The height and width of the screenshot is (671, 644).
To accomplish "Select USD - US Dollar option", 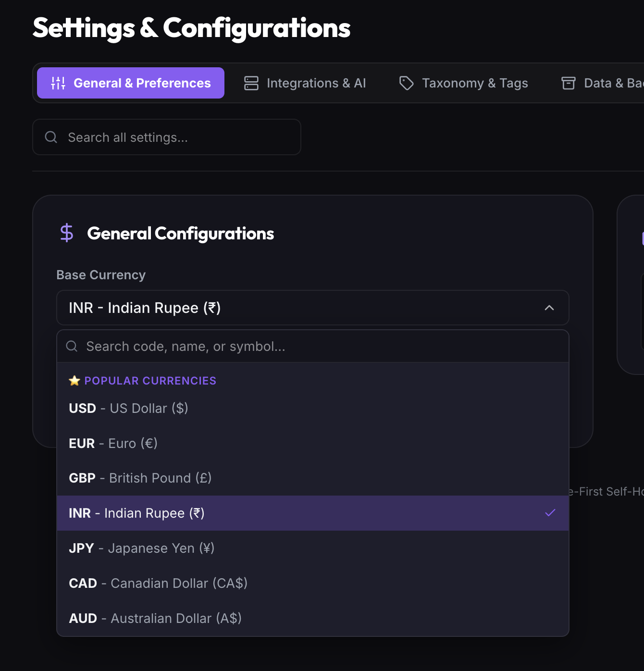I will click(x=313, y=409).
